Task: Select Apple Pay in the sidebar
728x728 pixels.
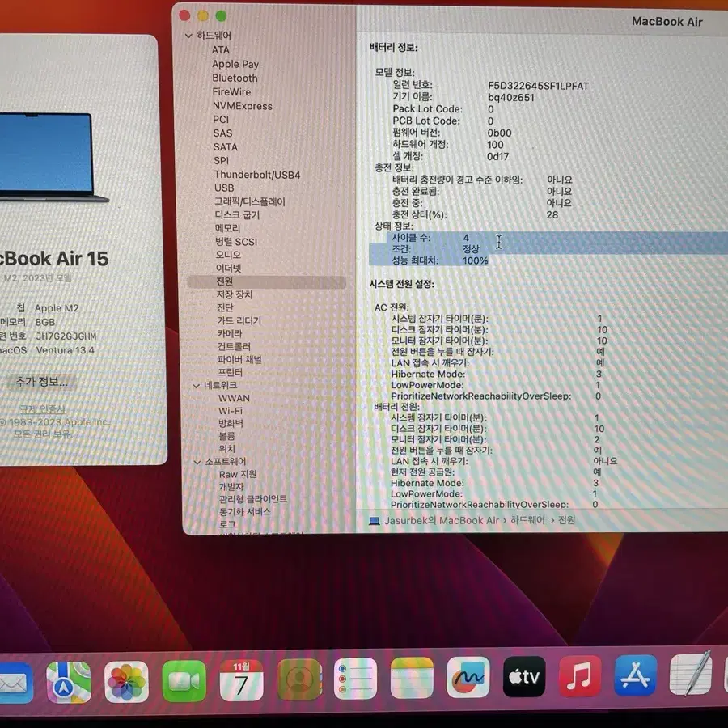Action: [235, 64]
